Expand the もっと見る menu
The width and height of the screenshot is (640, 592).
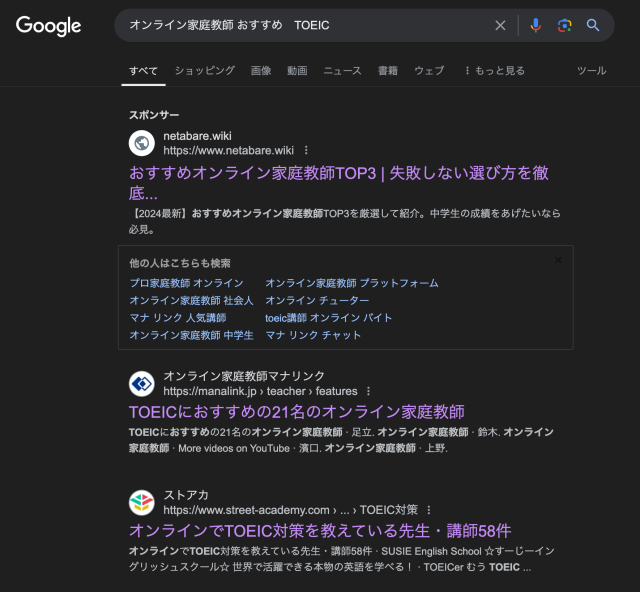click(x=495, y=71)
